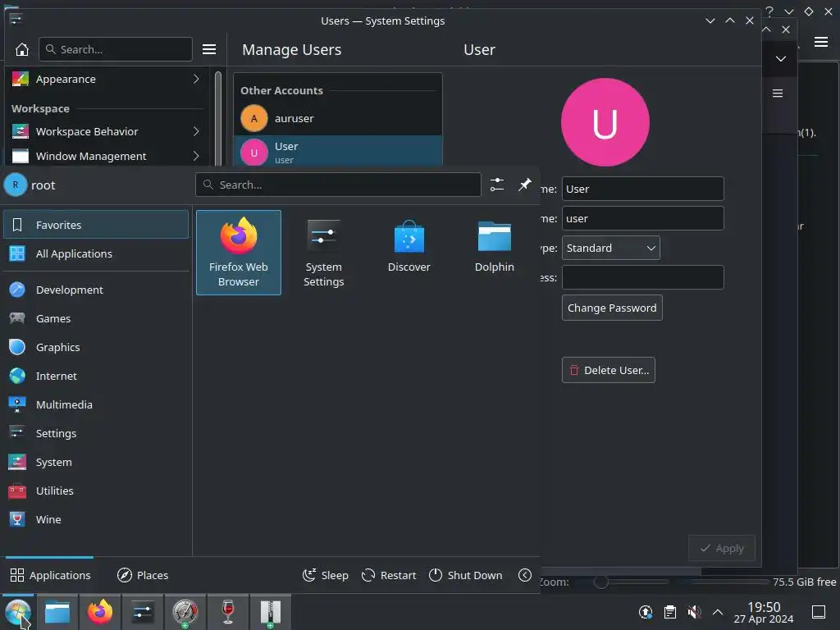The height and width of the screenshot is (630, 840).
Task: Click the muted volume tray icon
Action: tap(694, 612)
